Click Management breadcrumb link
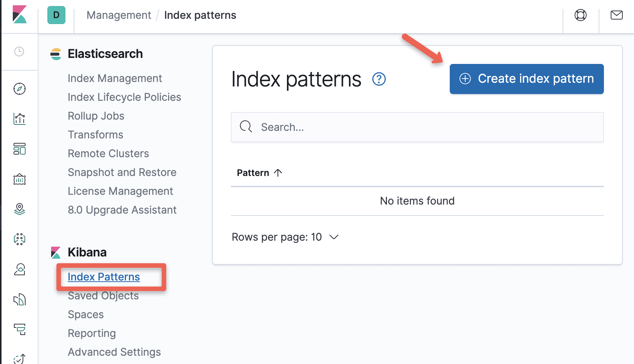Viewport: 634px width, 364px height. click(x=118, y=15)
